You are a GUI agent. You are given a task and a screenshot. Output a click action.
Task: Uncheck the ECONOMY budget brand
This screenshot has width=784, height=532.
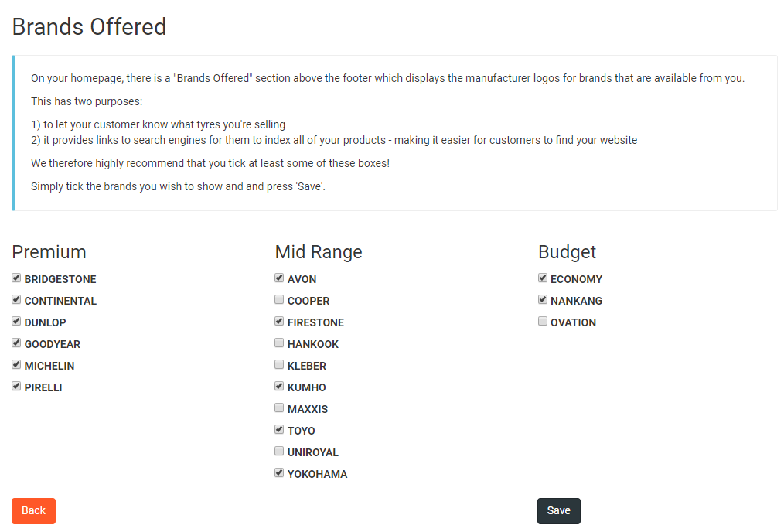(x=543, y=278)
